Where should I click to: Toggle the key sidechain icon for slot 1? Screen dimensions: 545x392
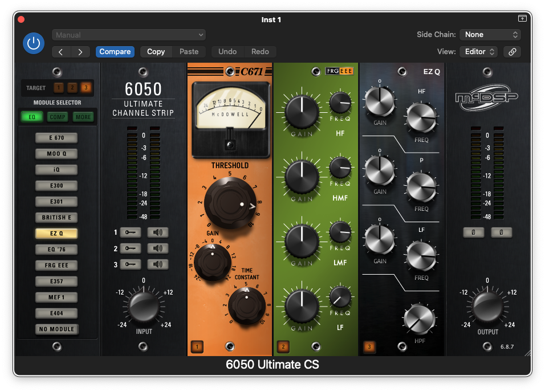click(131, 232)
